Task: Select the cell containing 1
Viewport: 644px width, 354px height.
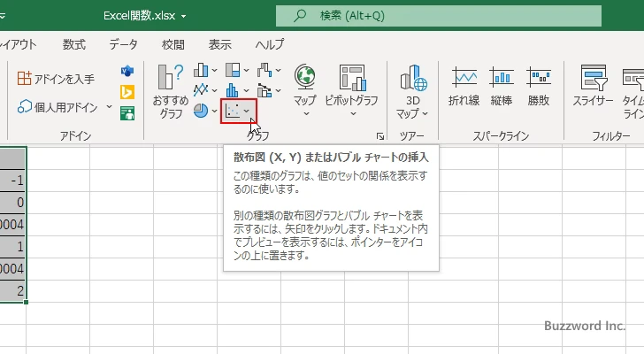Action: [12, 247]
